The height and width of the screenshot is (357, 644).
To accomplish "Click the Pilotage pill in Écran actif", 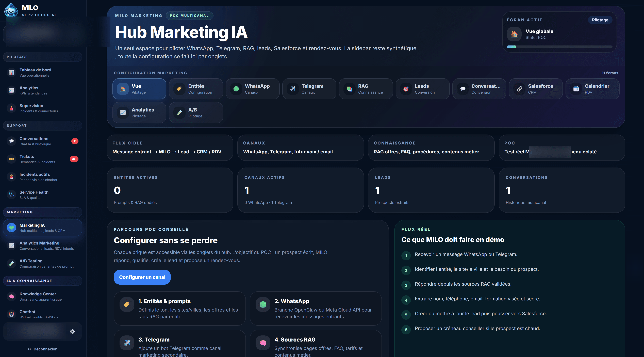I will tap(600, 20).
